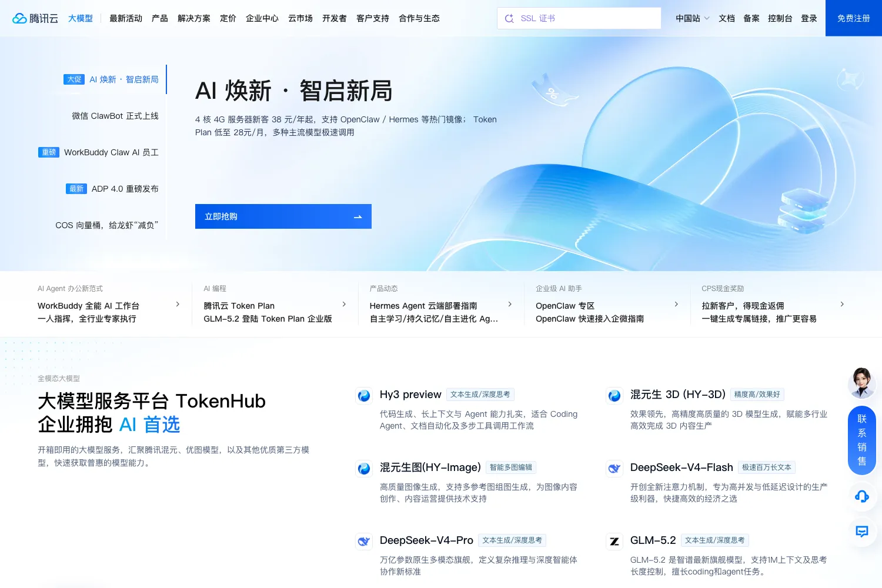The height and width of the screenshot is (588, 882).
Task: Open GLM-5.2 model icon
Action: (614, 542)
